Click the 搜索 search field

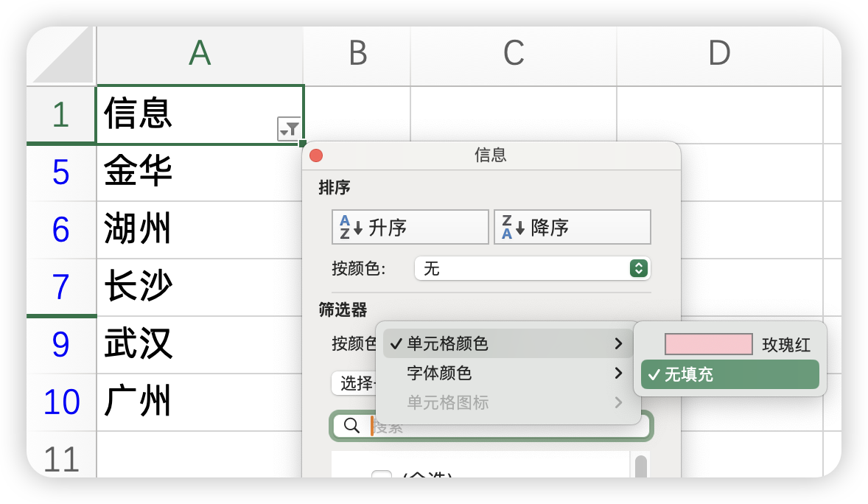click(491, 425)
